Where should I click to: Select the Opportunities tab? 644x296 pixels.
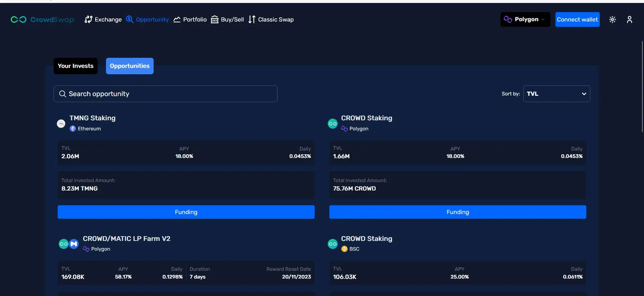tap(129, 66)
